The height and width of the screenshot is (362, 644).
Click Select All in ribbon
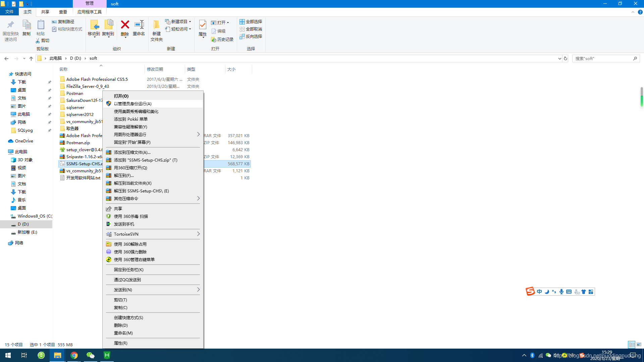[x=251, y=21]
